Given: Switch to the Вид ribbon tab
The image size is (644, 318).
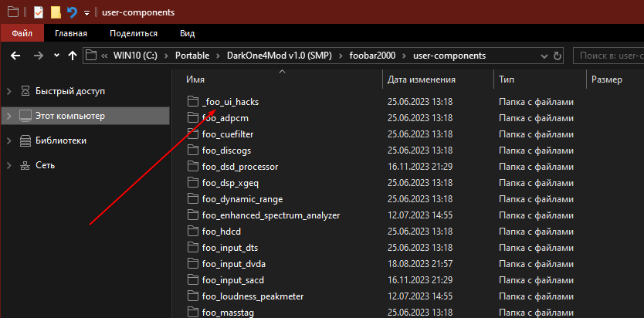Looking at the screenshot, I should (188, 33).
